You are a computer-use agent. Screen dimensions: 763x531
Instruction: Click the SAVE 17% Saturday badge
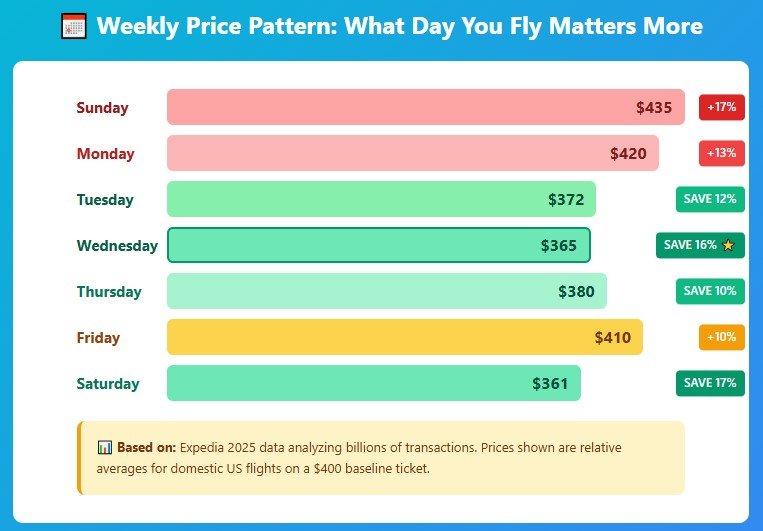tap(710, 383)
